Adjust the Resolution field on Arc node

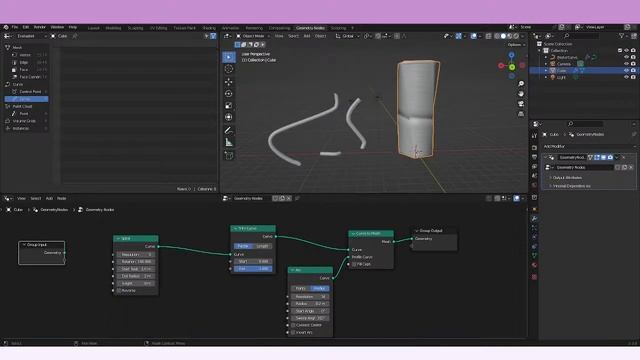(x=310, y=297)
